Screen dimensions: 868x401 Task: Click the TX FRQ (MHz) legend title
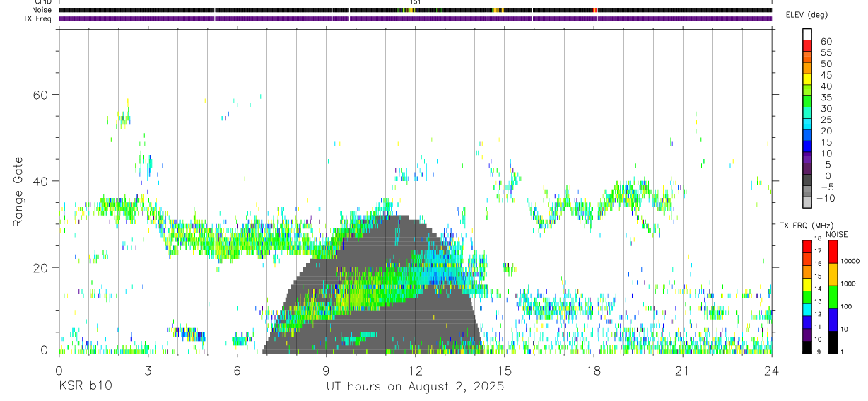click(805, 225)
